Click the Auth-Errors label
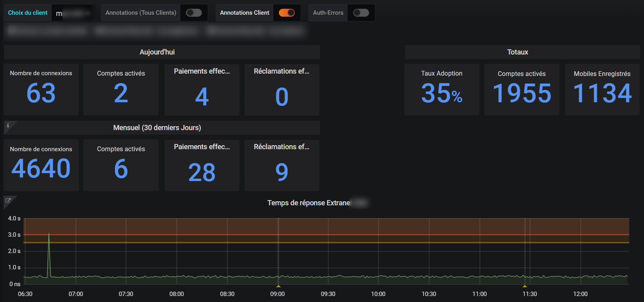 pyautogui.click(x=328, y=13)
